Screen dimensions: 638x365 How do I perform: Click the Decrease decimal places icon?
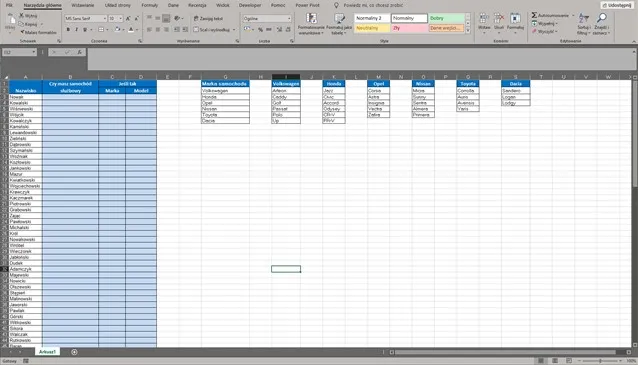pos(288,30)
